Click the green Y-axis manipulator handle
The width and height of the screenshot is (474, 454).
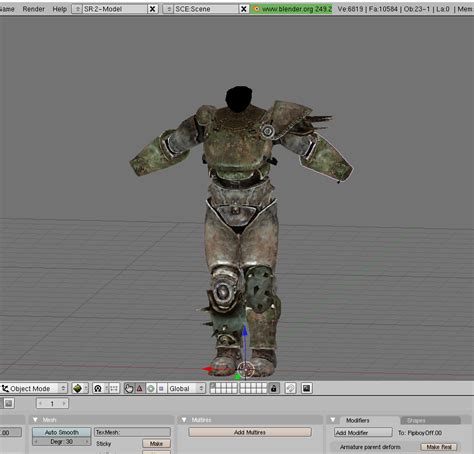pyautogui.click(x=237, y=377)
